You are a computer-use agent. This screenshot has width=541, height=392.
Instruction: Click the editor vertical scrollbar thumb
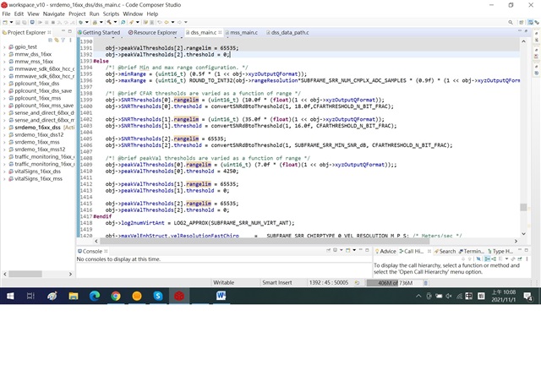(523, 207)
